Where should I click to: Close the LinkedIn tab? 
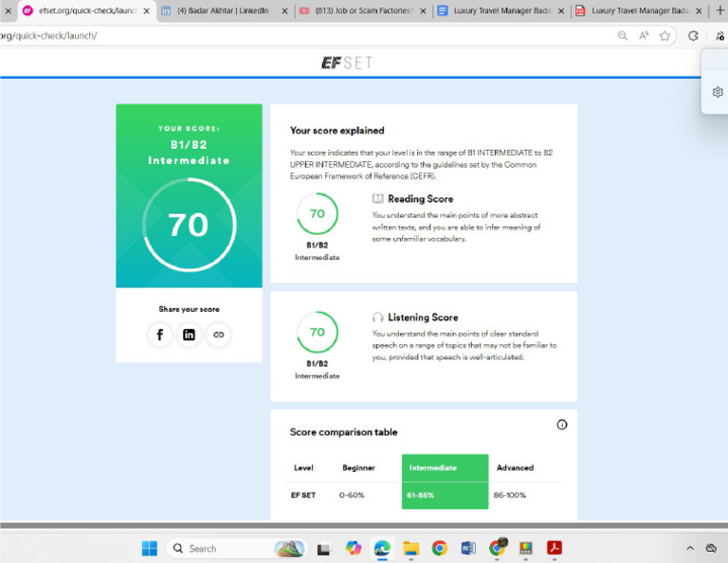[284, 10]
